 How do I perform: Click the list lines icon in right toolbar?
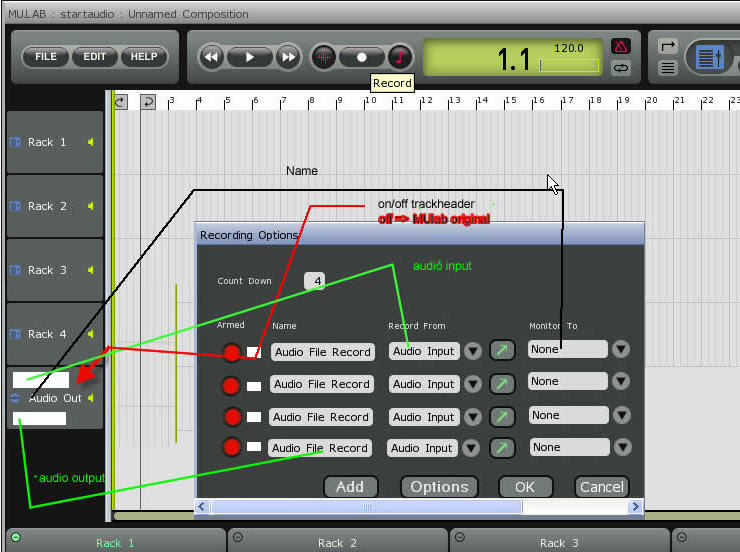[x=667, y=68]
